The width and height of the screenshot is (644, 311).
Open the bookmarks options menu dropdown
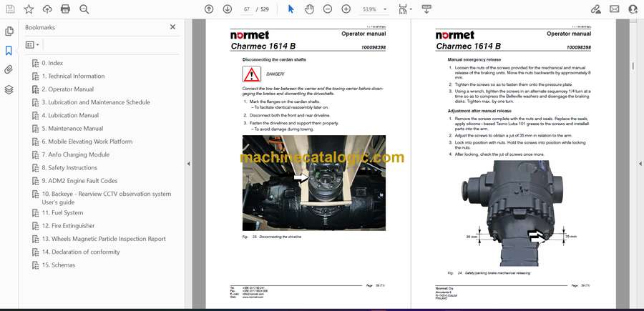pyautogui.click(x=32, y=45)
